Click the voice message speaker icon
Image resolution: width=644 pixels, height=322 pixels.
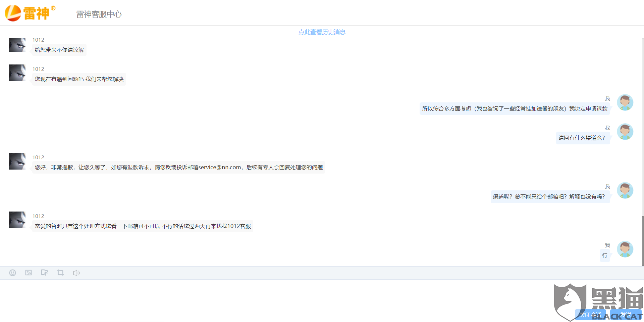tap(76, 273)
